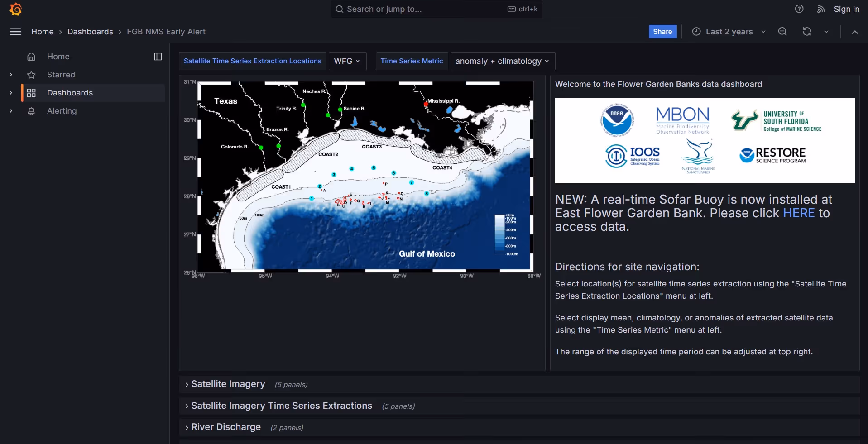Click the Search or jump to field

click(x=436, y=9)
